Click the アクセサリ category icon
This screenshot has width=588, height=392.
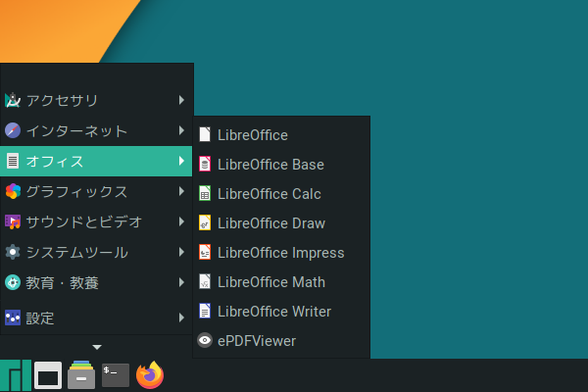pos(13,100)
